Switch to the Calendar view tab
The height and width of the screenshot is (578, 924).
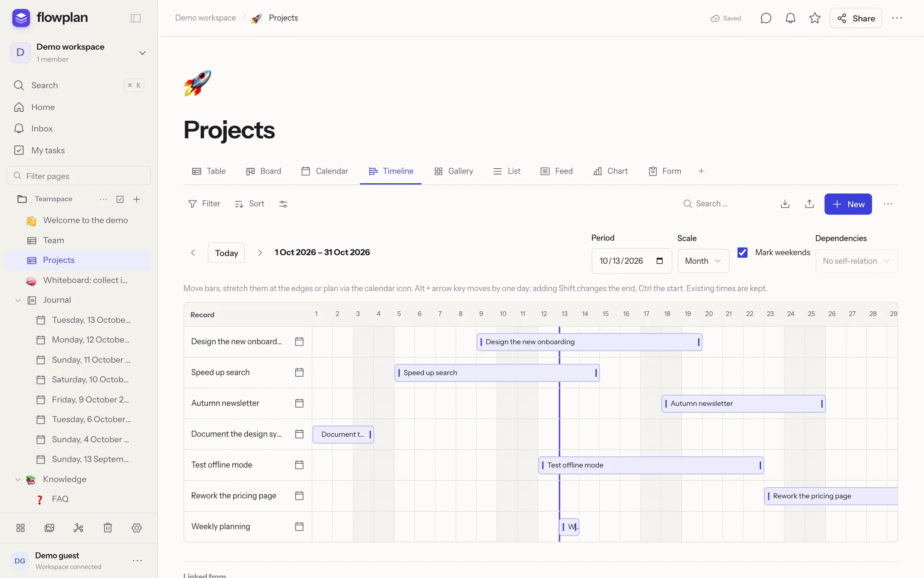(325, 171)
